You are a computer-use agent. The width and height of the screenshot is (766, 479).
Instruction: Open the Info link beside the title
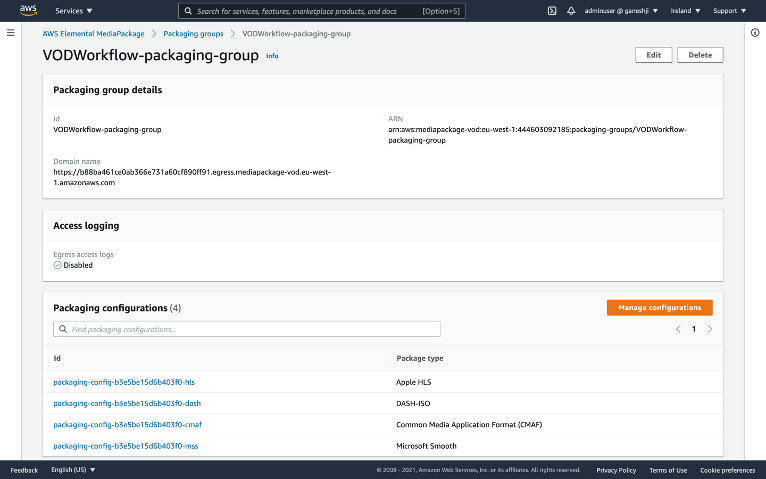pyautogui.click(x=272, y=56)
